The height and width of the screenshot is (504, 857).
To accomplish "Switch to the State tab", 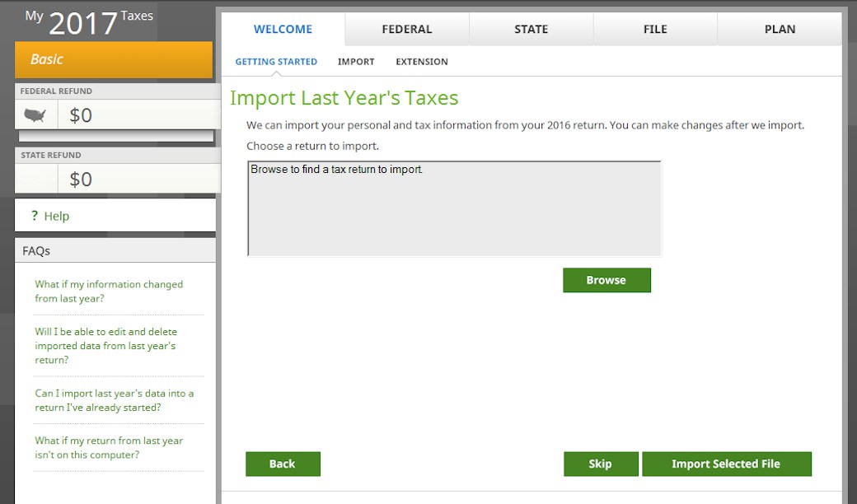I will 531,29.
